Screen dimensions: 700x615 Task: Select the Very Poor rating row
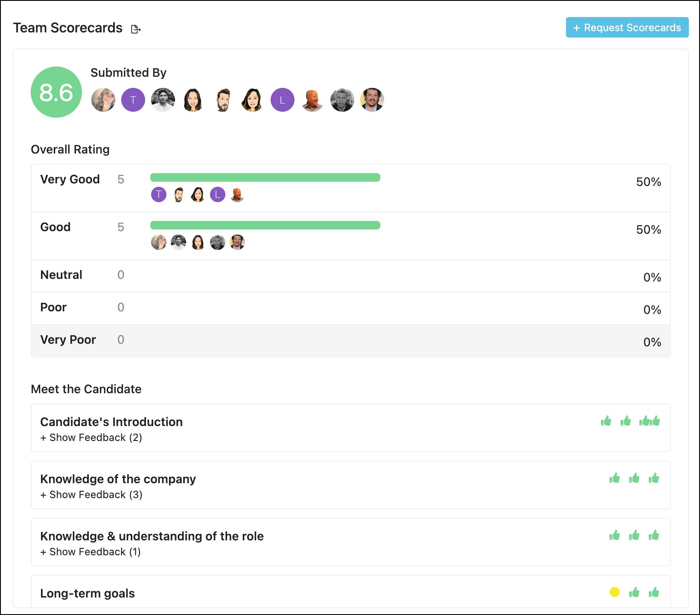[350, 340]
